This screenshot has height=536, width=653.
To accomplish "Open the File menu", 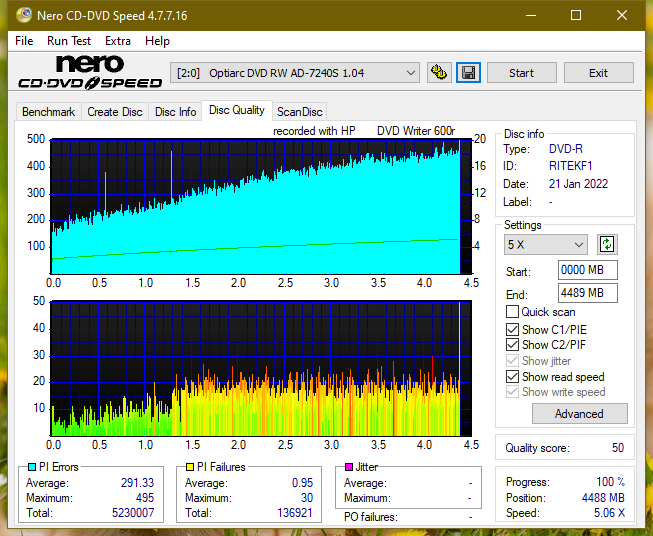I will (24, 41).
